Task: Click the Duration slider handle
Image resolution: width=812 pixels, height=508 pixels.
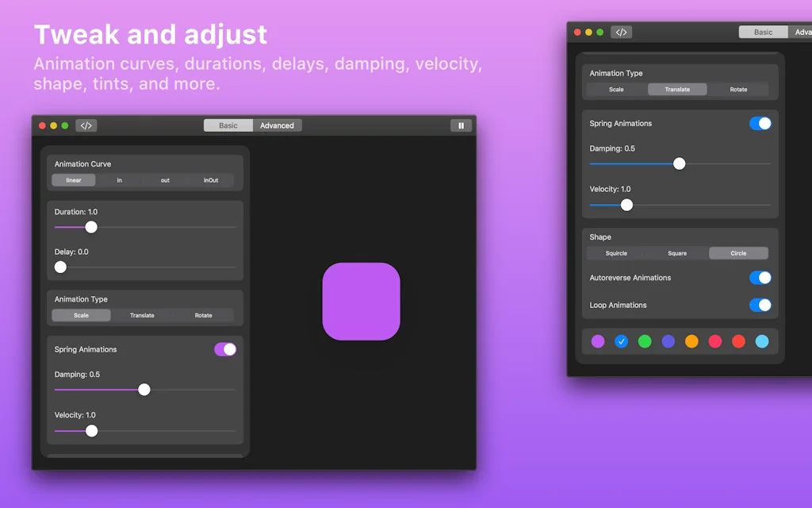Action: (x=91, y=227)
